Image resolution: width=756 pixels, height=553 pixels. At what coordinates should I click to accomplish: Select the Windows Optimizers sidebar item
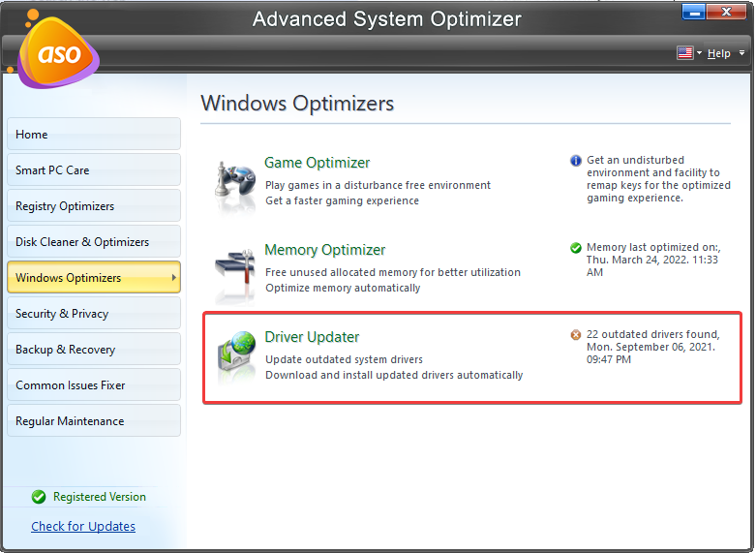94,277
